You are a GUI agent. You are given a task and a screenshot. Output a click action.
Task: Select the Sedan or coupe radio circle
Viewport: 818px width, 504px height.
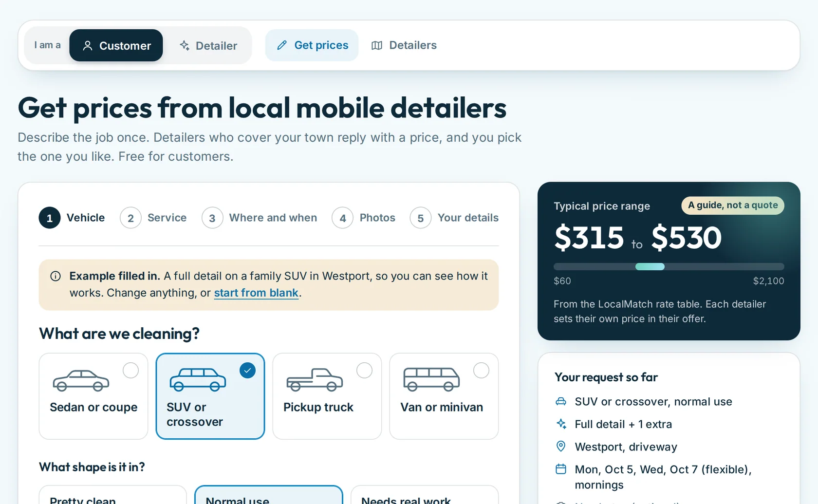130,371
